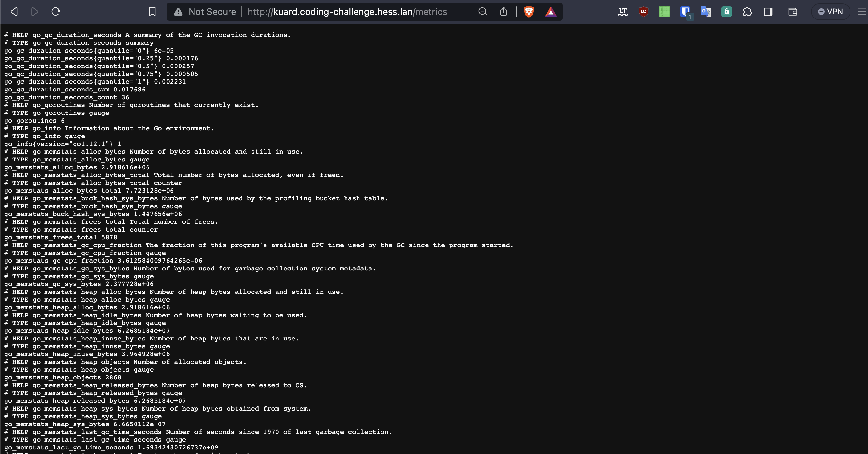Open the Not Secure site warning
Image resolution: width=868 pixels, height=454 pixels.
coord(205,12)
